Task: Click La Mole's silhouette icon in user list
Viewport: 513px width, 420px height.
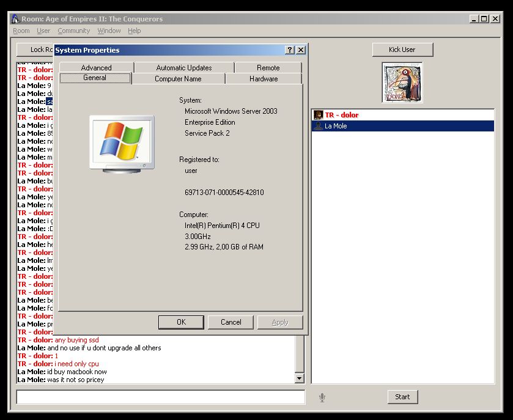Action: pyautogui.click(x=318, y=126)
